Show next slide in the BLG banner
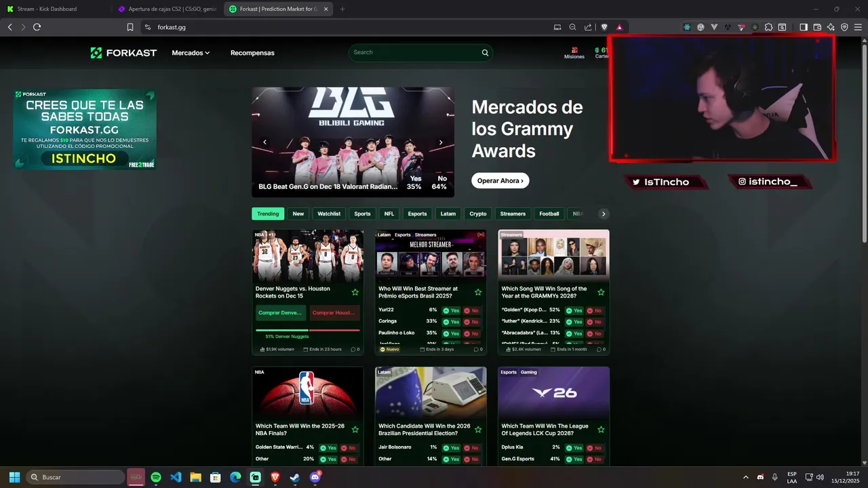 441,142
